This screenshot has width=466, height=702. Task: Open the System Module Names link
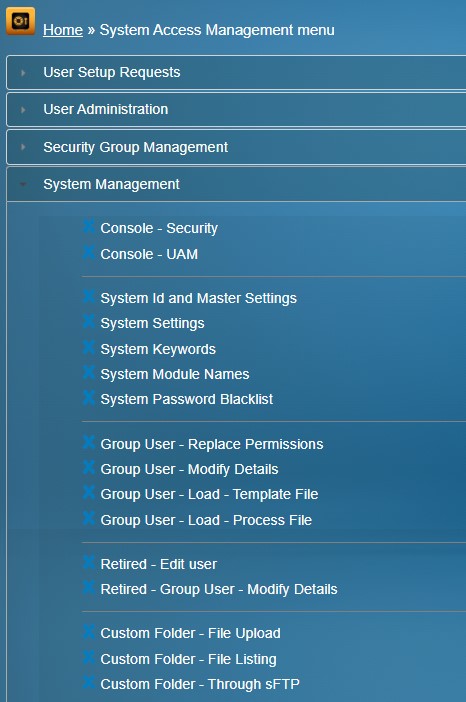coord(175,374)
